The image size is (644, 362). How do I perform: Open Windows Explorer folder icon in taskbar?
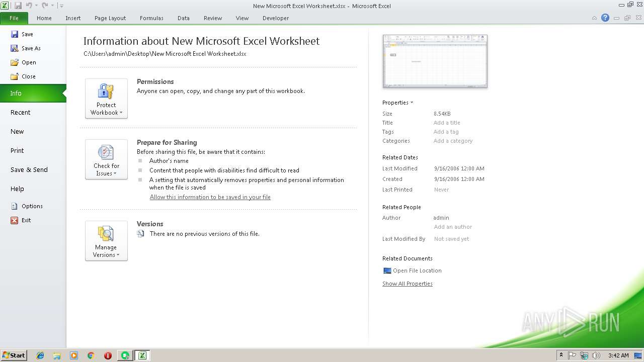tap(57, 355)
